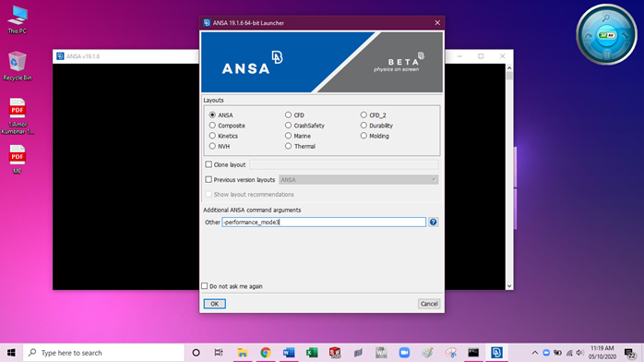Screen dimensions: 644x362
Task: Select the Recycle Bin desktop icon
Action: pyautogui.click(x=18, y=66)
